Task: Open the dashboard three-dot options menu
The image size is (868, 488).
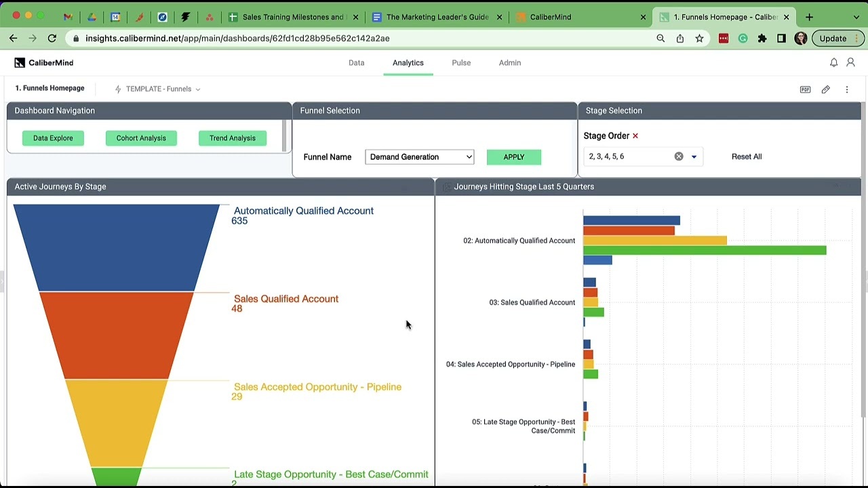Action: tap(846, 89)
